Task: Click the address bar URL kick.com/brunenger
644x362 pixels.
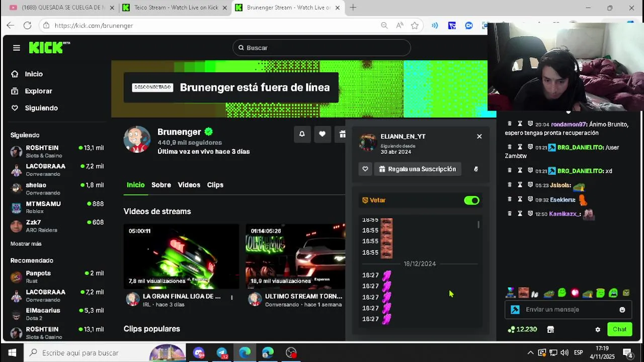Action: (x=94, y=25)
